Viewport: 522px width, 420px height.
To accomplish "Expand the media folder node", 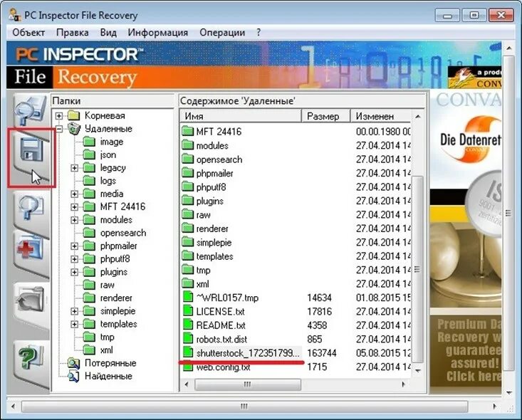I will (75, 194).
